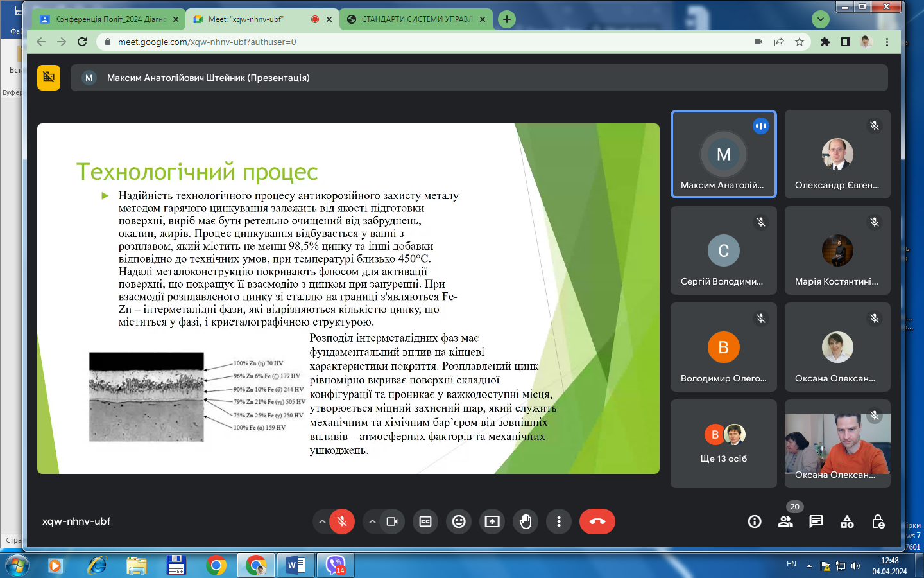
Task: Expand video settings arrow next to camera
Action: point(372,521)
